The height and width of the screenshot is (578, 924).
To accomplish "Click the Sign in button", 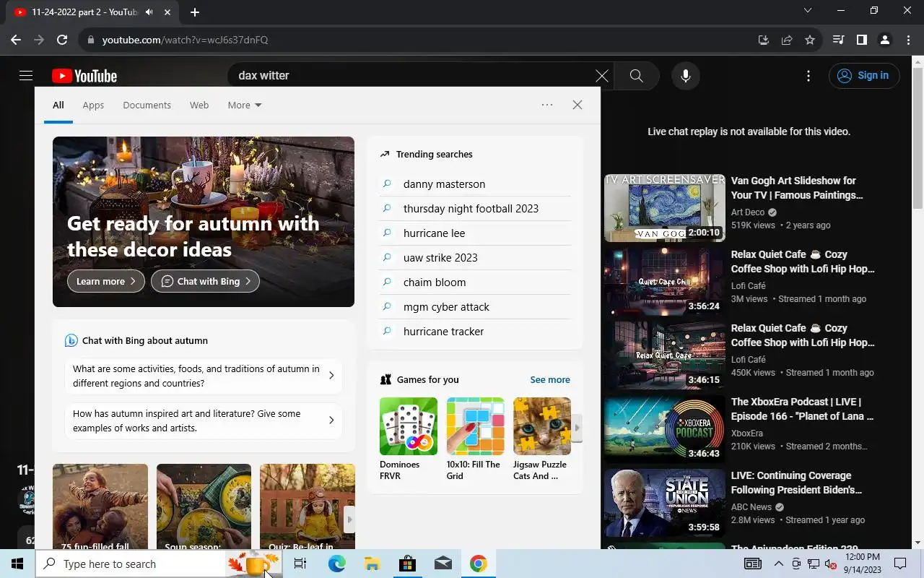I will (864, 76).
